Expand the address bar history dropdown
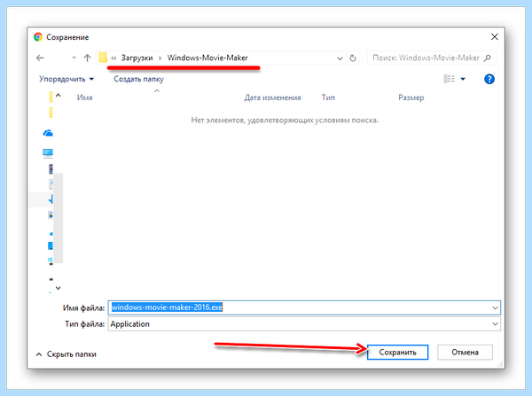 coord(340,58)
